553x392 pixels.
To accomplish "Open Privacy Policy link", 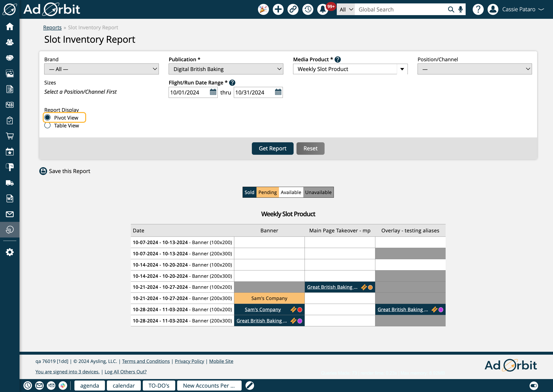I will click(x=189, y=361).
